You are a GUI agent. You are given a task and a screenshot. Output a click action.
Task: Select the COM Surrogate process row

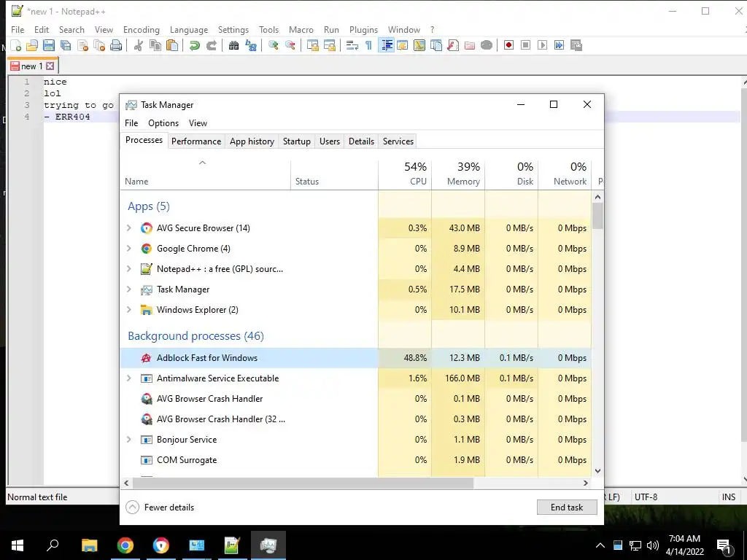click(x=355, y=460)
